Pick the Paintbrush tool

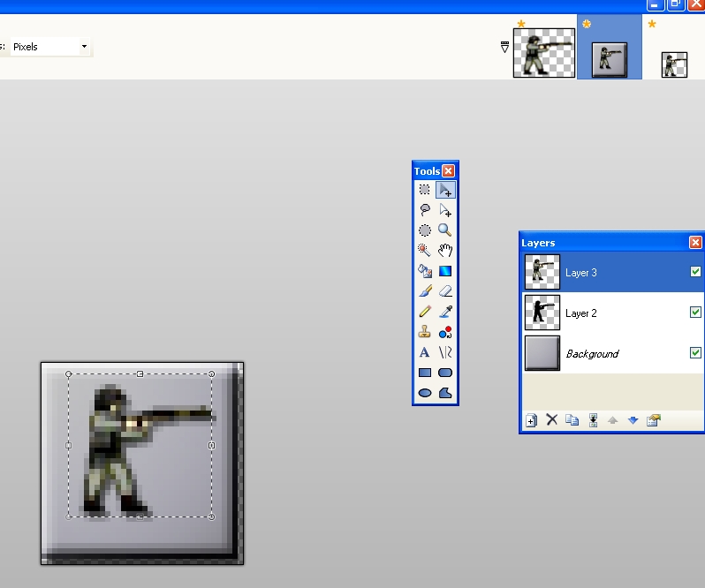424,291
